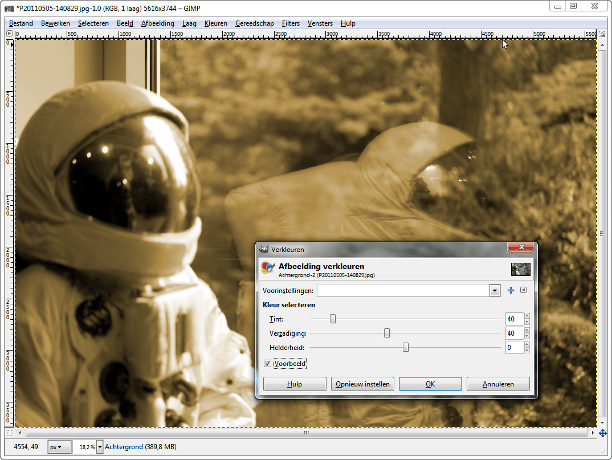
Task: Increase Verzadiging with the up stepper arrow
Action: (527, 330)
